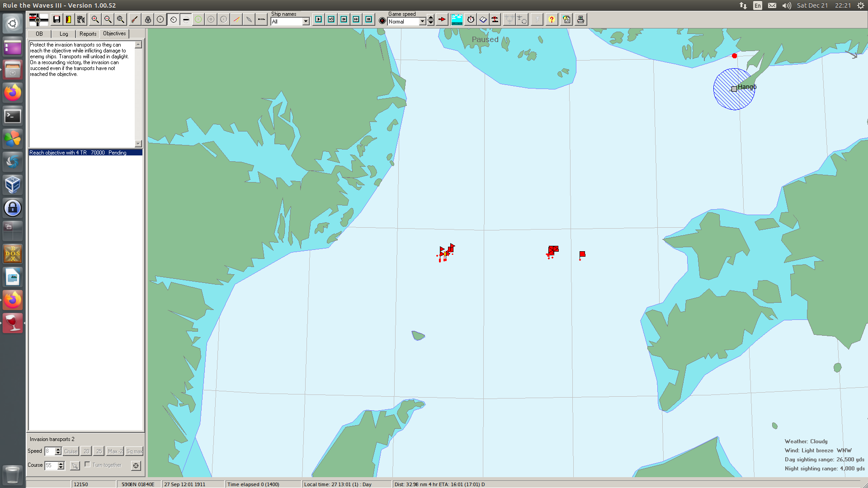Open the book icon in toolbar

[483, 19]
